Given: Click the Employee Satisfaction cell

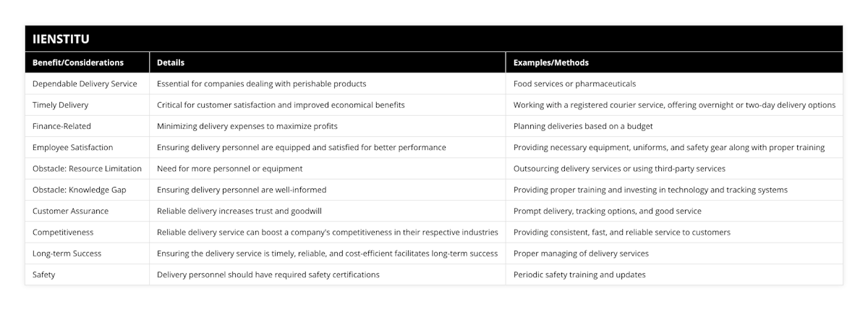Looking at the screenshot, I should click(x=72, y=147).
